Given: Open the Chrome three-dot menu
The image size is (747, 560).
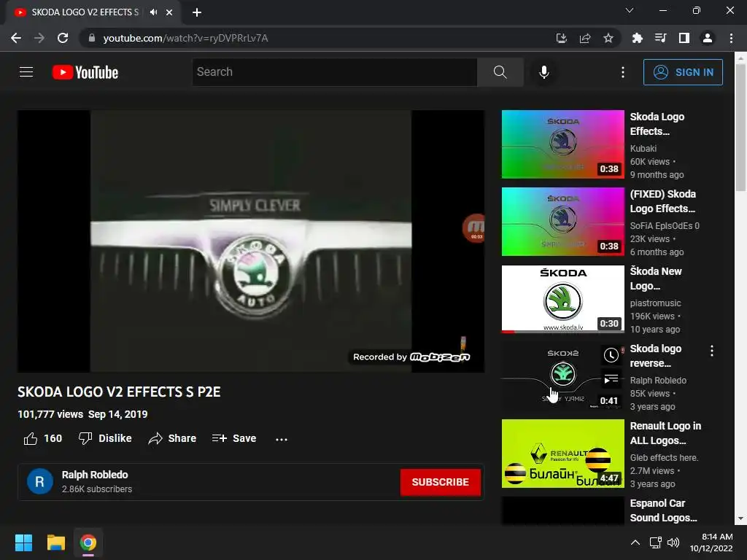Looking at the screenshot, I should tap(731, 38).
